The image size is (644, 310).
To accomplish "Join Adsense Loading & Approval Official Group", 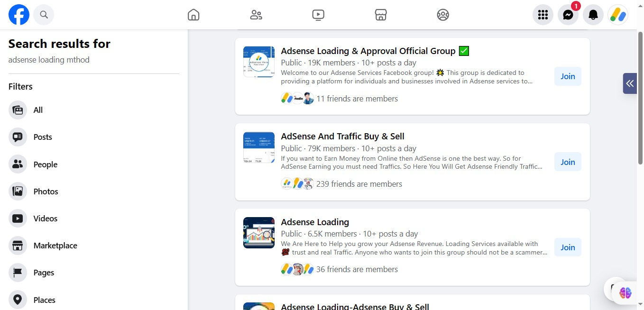I will [x=568, y=76].
